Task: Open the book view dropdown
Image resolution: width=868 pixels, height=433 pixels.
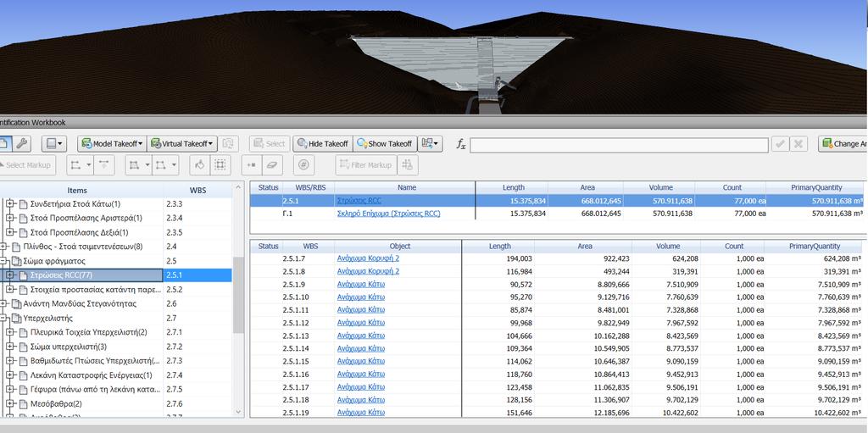Action: tap(54, 144)
